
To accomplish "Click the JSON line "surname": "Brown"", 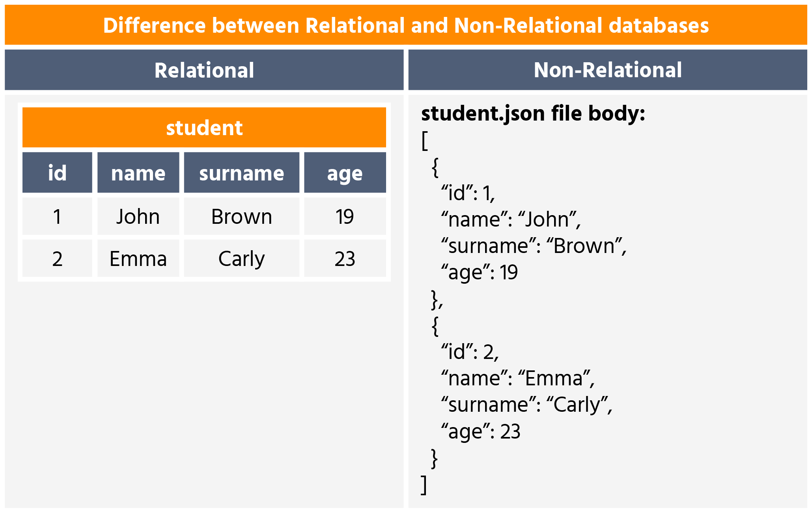I will [x=533, y=246].
